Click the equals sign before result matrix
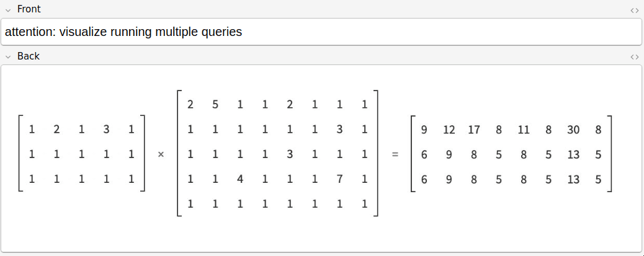The height and width of the screenshot is (256, 644). click(x=395, y=155)
